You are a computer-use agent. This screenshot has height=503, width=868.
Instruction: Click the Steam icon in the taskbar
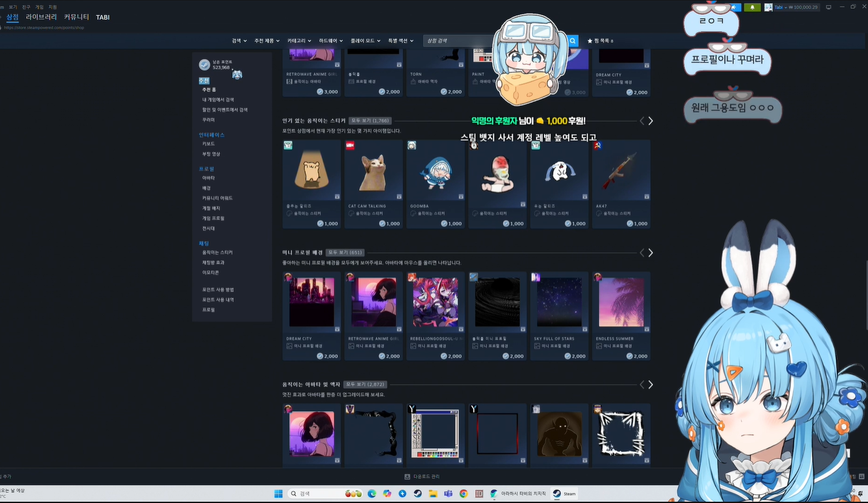tap(417, 494)
